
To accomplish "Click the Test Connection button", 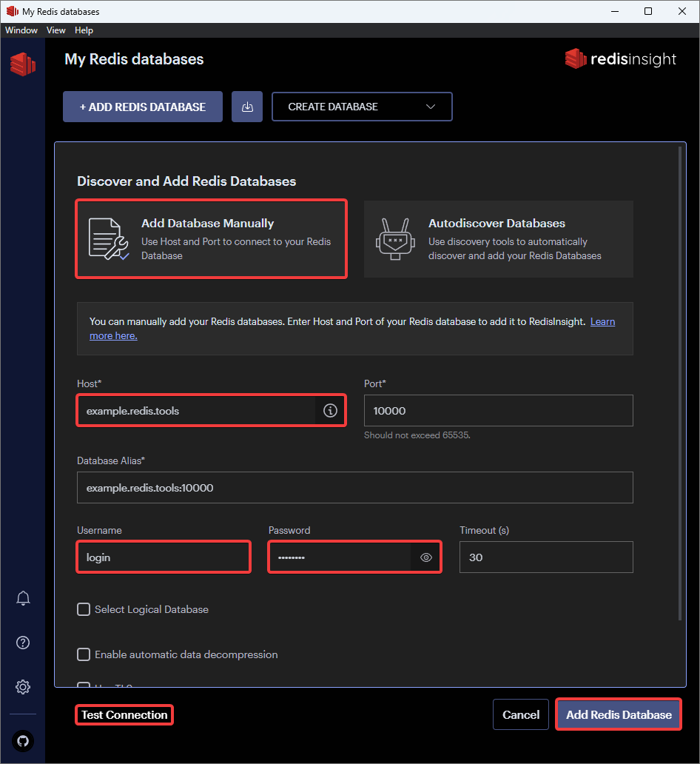I will 124,715.
